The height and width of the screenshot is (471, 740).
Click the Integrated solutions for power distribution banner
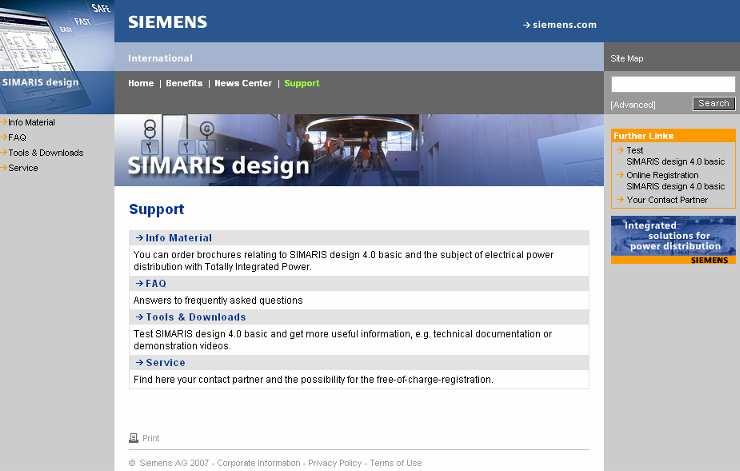coord(673,240)
